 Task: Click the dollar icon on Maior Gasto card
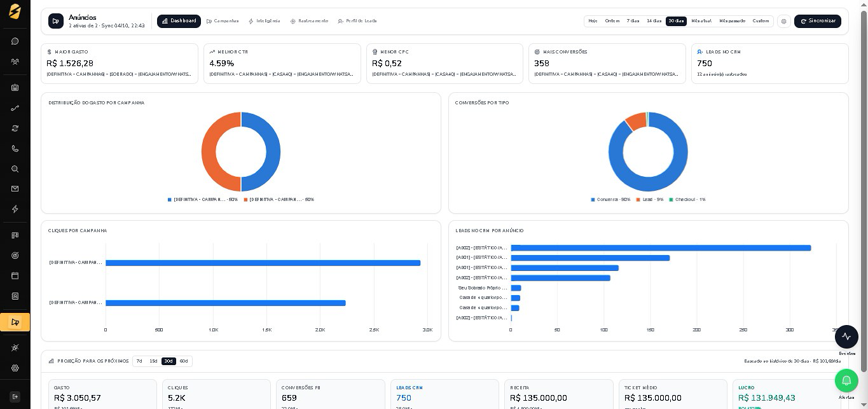point(50,52)
